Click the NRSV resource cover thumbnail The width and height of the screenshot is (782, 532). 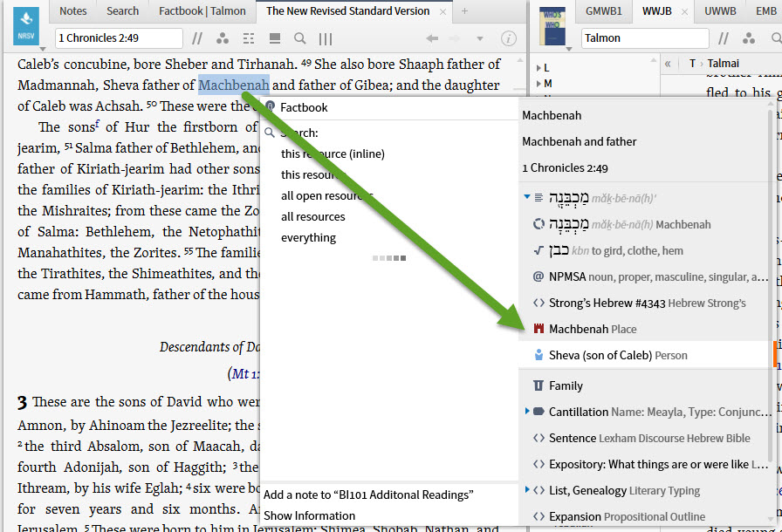pyautogui.click(x=25, y=27)
